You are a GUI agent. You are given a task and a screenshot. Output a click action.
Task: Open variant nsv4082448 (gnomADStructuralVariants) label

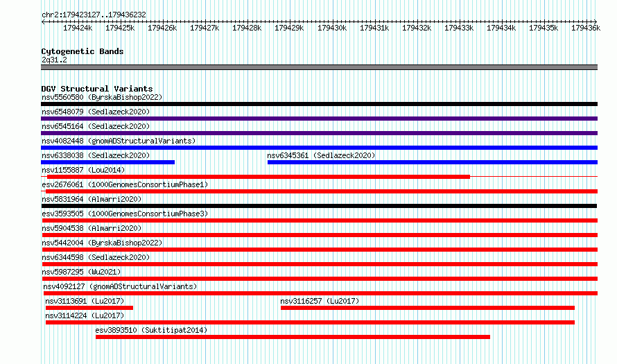click(119, 141)
